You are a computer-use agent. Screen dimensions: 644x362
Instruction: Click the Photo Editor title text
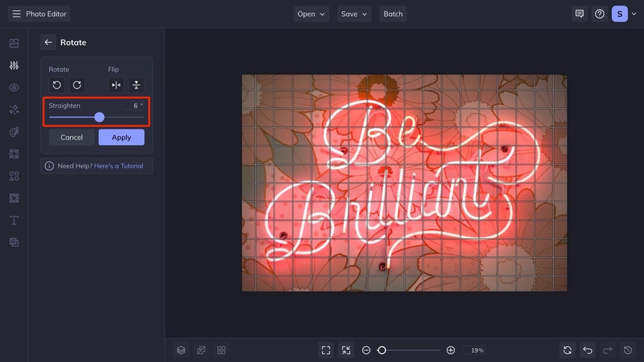point(46,14)
